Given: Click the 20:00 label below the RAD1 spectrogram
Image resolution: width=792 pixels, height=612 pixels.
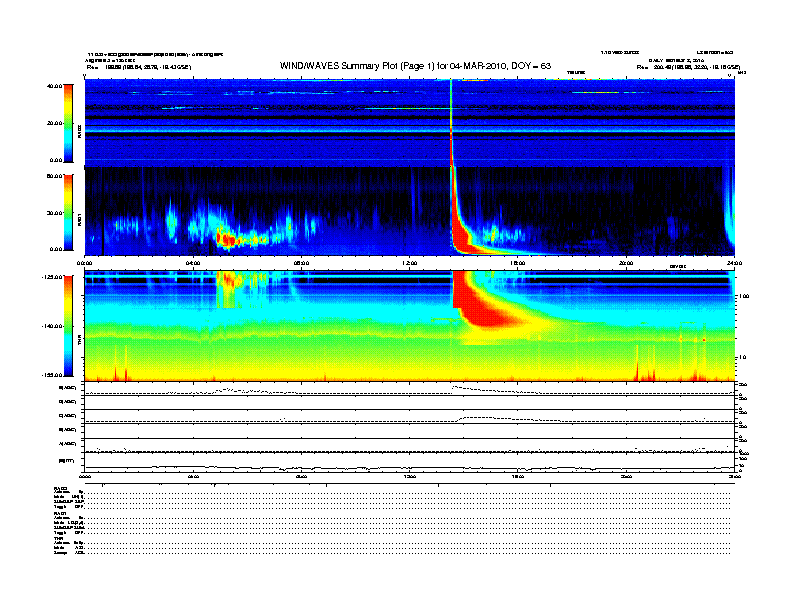Looking at the screenshot, I should pyautogui.click(x=626, y=263).
